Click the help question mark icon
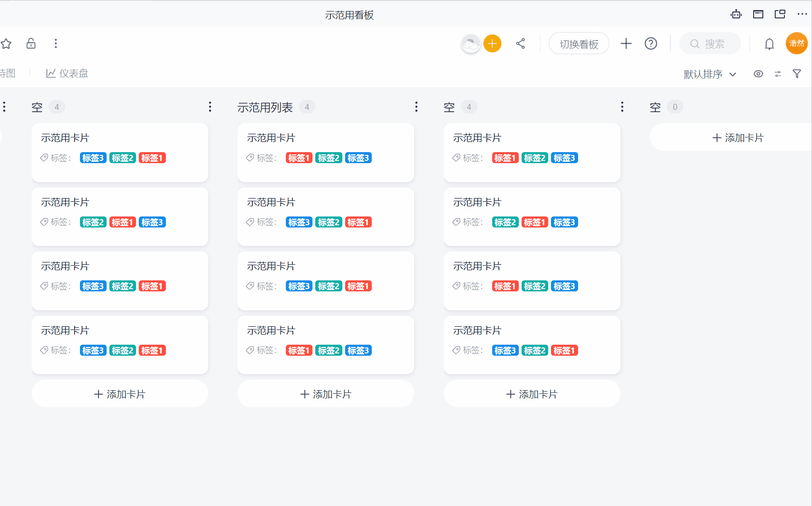Viewport: 812px width, 506px height. (651, 44)
